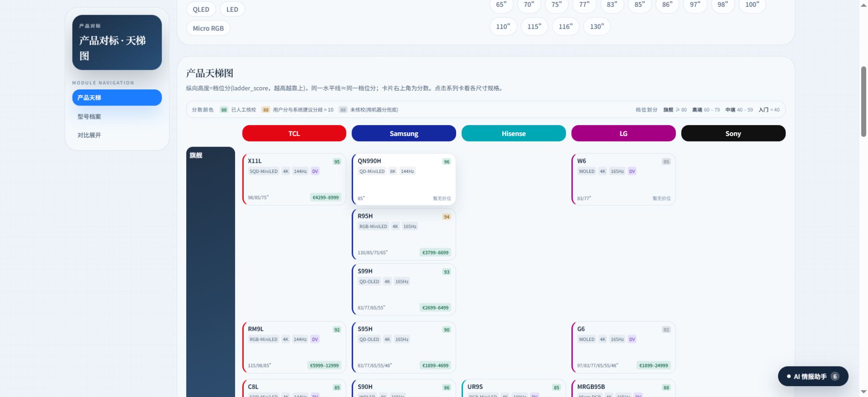Click the €5999–12999 price tag on RM9L
The height and width of the screenshot is (397, 868).
click(x=324, y=366)
